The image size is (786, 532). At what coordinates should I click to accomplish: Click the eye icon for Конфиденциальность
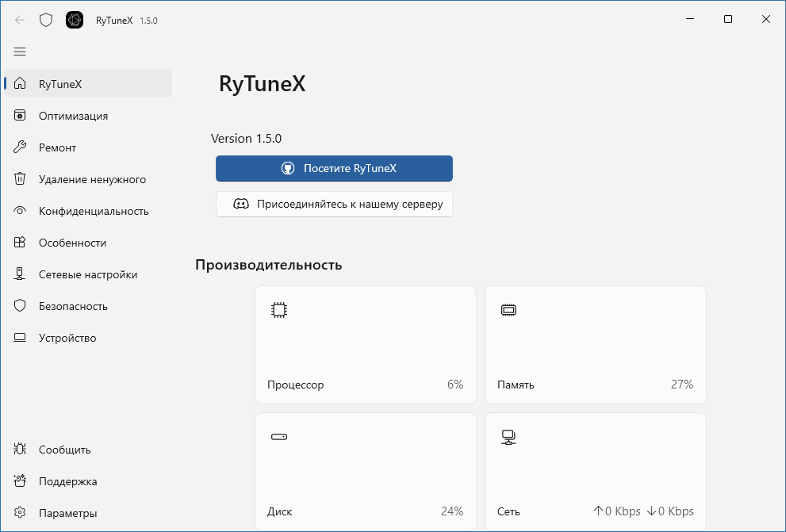coord(21,211)
